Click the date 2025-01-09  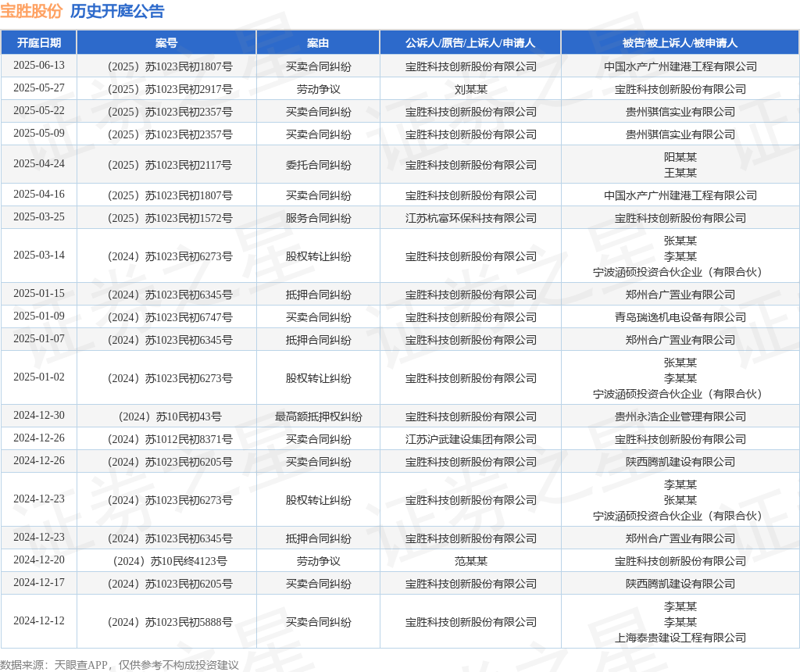[39, 316]
